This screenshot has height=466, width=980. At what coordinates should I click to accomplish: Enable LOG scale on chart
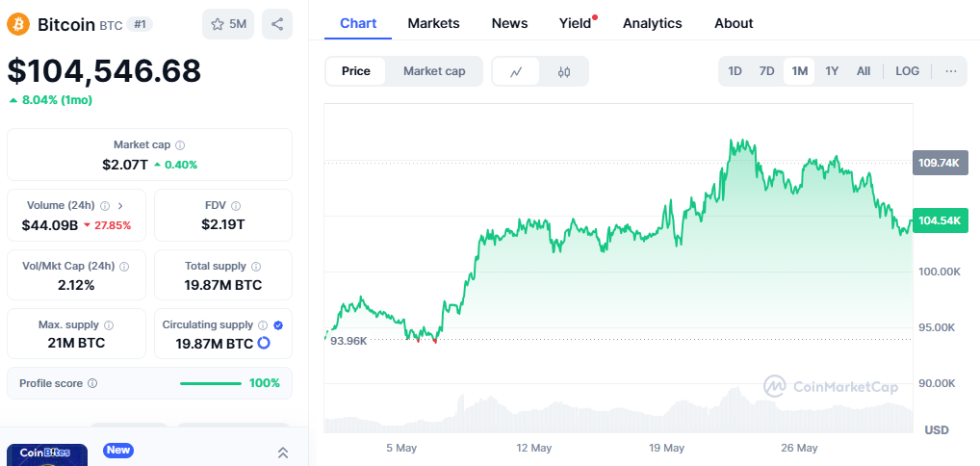click(908, 71)
